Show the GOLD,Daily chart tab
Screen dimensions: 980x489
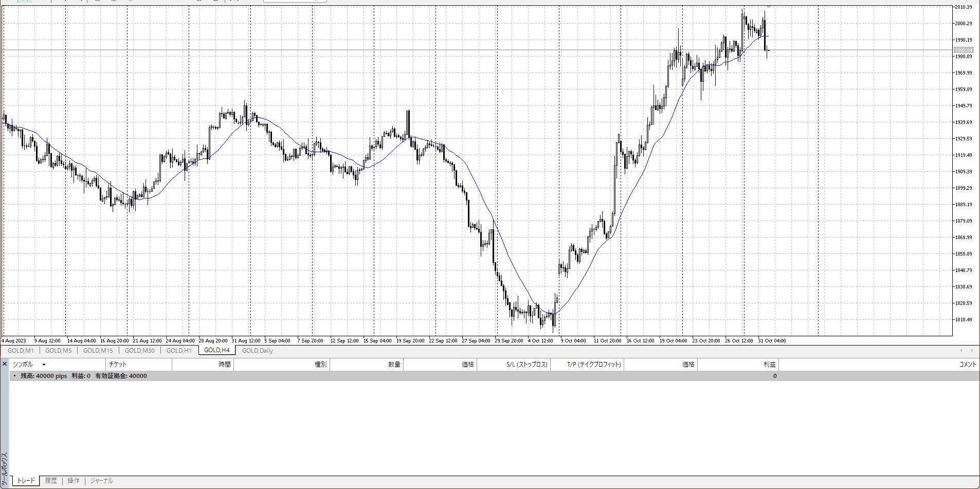pyautogui.click(x=257, y=351)
